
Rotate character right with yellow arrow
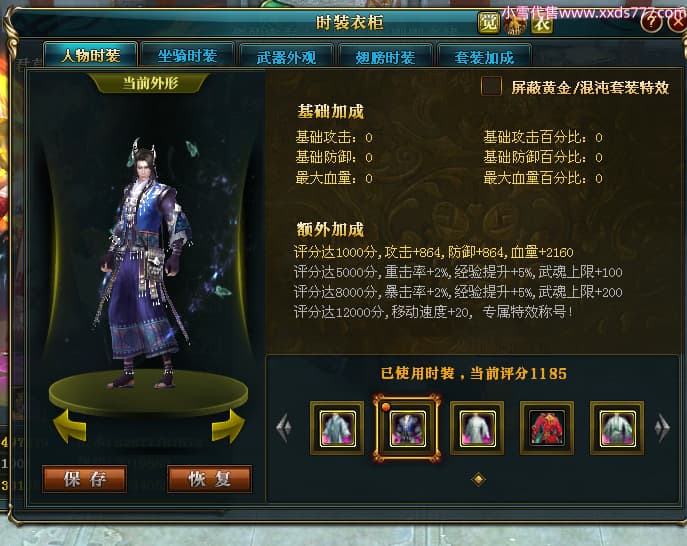click(228, 425)
